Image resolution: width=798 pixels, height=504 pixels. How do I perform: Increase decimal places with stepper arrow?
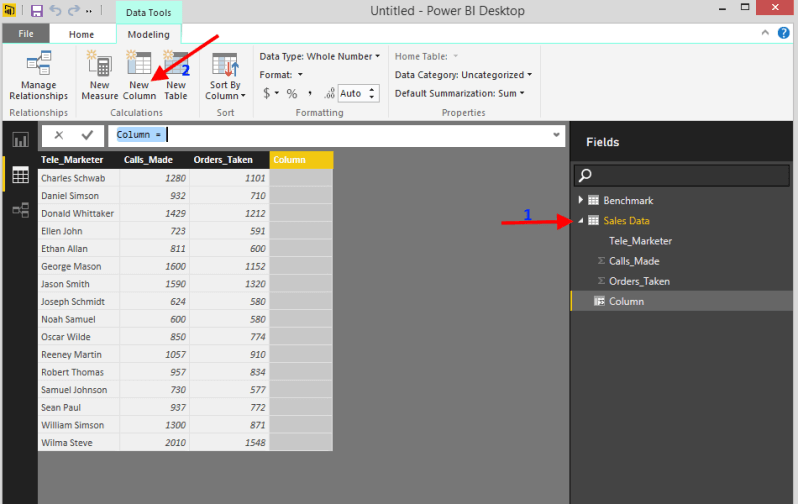tap(373, 89)
